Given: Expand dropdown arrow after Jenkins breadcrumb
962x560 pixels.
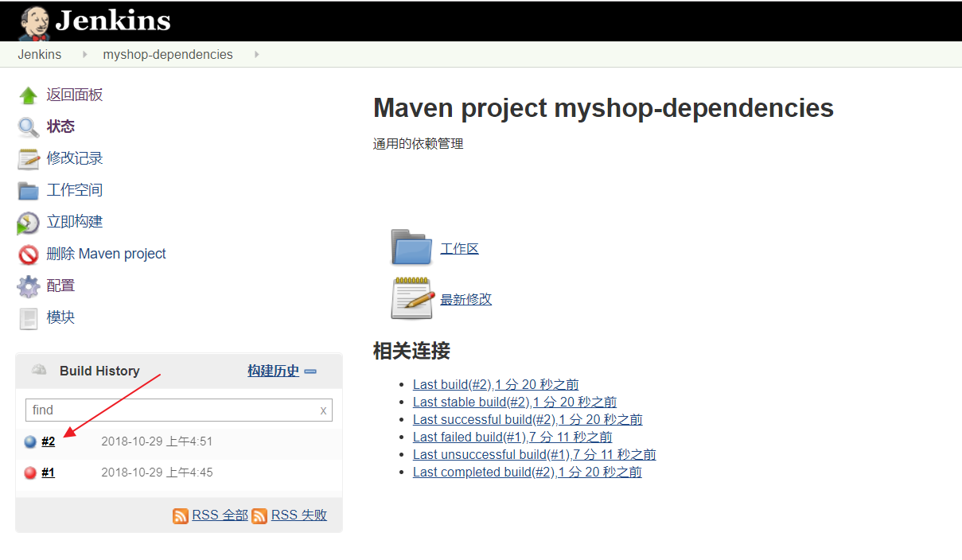Looking at the screenshot, I should click(x=83, y=55).
